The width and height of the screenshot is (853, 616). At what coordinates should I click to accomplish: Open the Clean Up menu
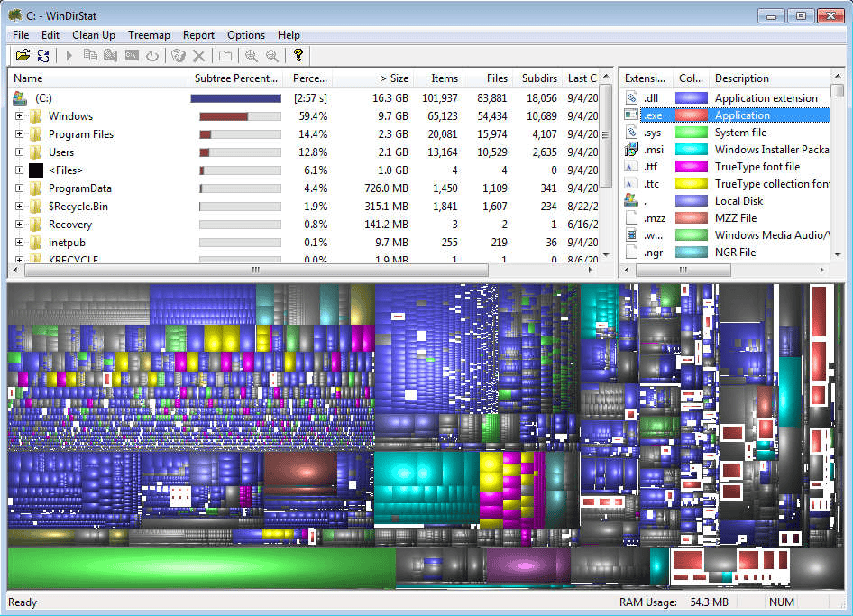click(x=93, y=34)
